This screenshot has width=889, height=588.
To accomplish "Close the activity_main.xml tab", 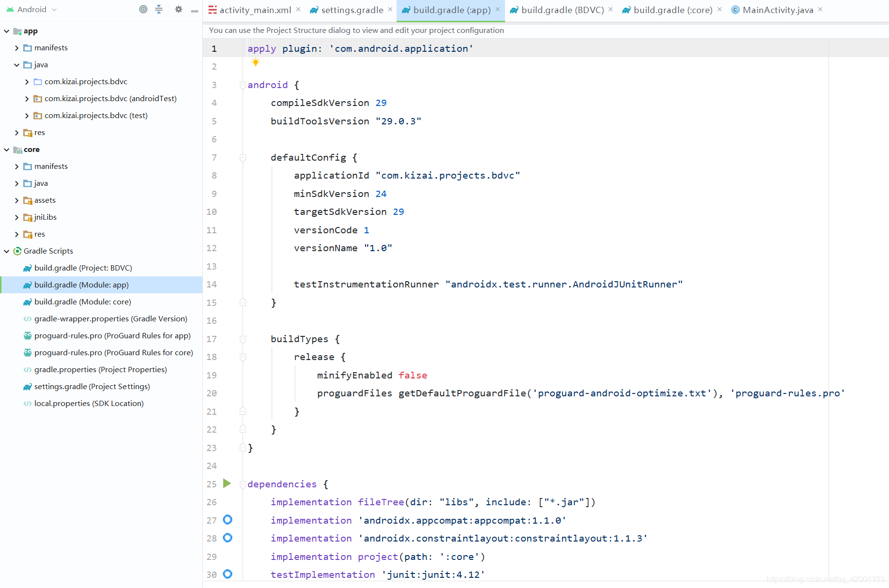I will pyautogui.click(x=298, y=9).
